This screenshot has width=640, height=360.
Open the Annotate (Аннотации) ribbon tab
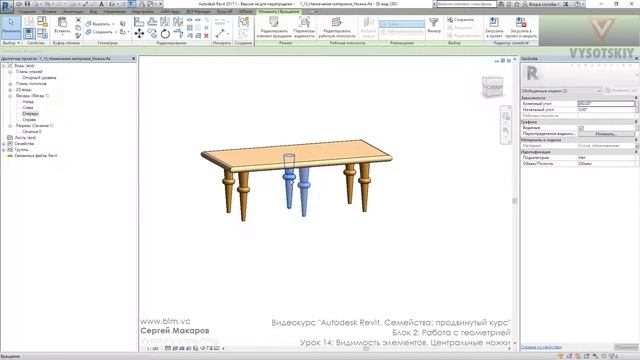[73, 12]
